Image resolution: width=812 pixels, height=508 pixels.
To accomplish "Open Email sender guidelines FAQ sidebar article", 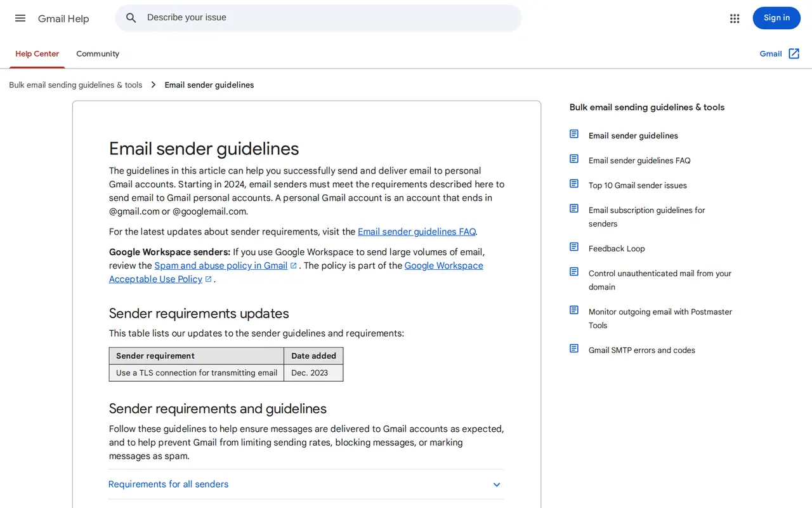I will pos(639,161).
